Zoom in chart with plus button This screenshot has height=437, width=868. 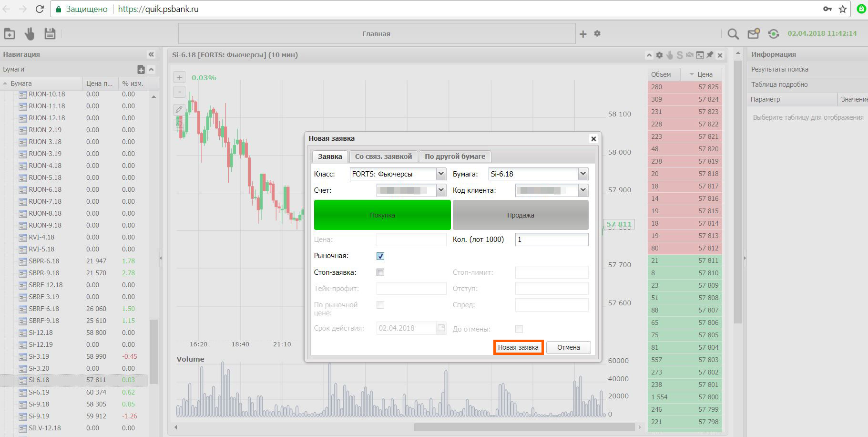point(179,77)
